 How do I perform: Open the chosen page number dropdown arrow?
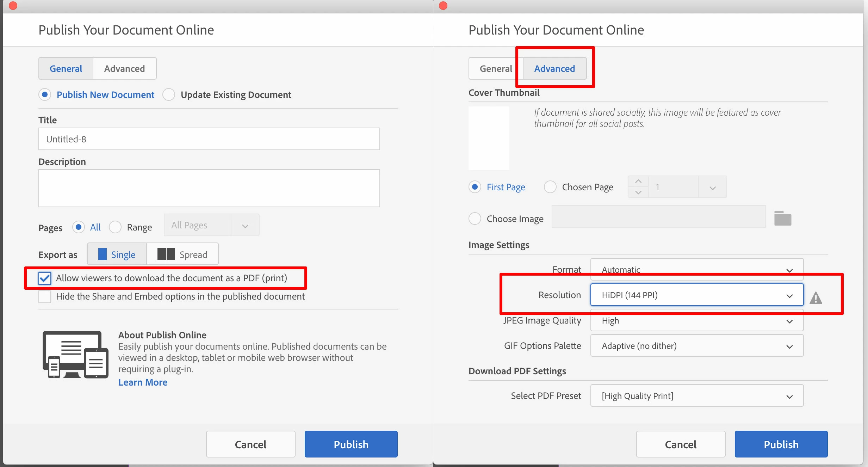pos(713,187)
